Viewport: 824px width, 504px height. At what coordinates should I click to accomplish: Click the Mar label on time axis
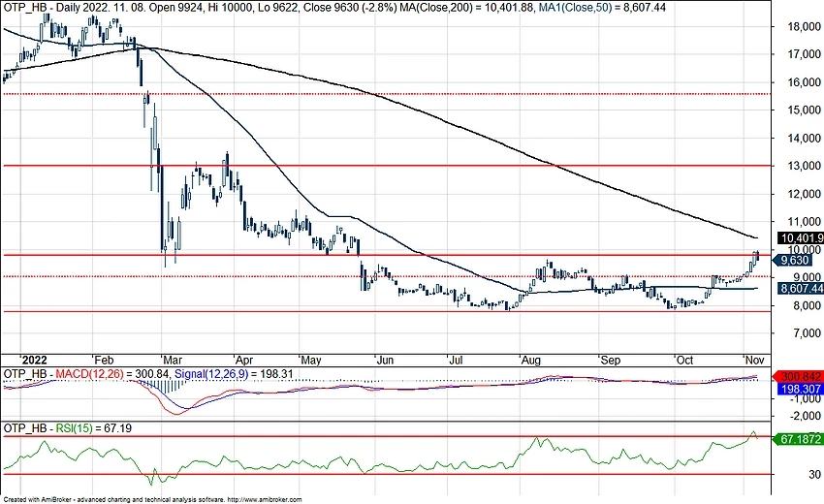[173, 360]
